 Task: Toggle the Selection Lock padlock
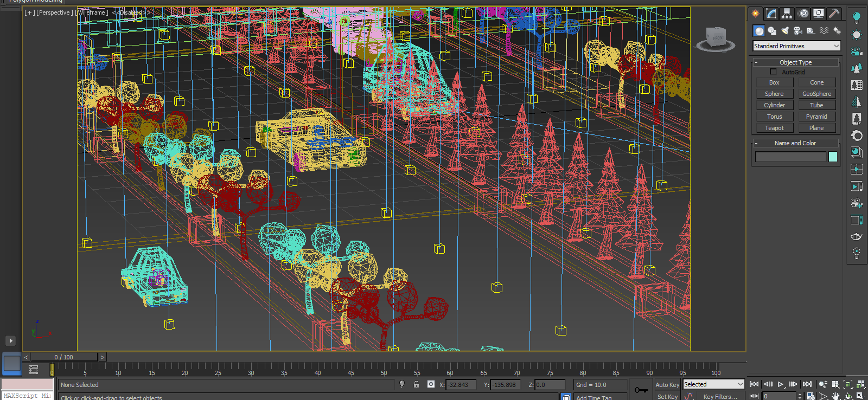click(x=416, y=384)
